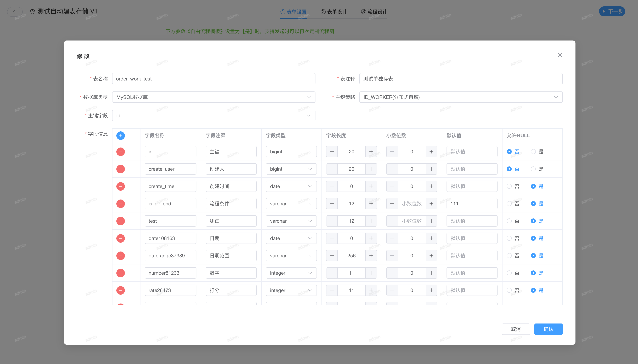Image resolution: width=638 pixels, height=364 pixels.
Task: Open field type dropdown for date108163
Action: [x=291, y=238]
